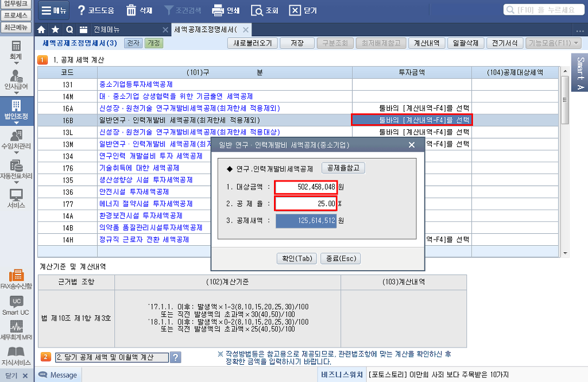The width and height of the screenshot is (588, 382).
Task: Click 개정 badge button
Action: [x=154, y=43]
